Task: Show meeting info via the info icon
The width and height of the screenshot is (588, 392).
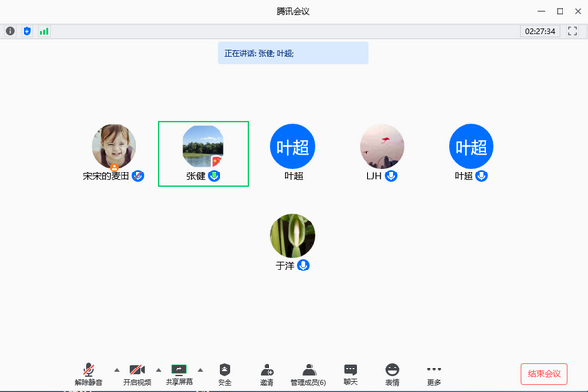Action: 11,31
